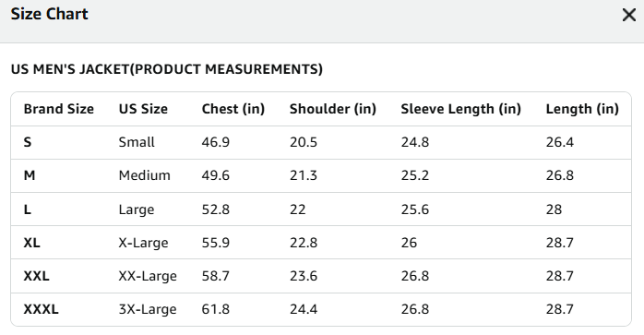Select the US Size column header
This screenshot has height=335, width=644.
143,109
